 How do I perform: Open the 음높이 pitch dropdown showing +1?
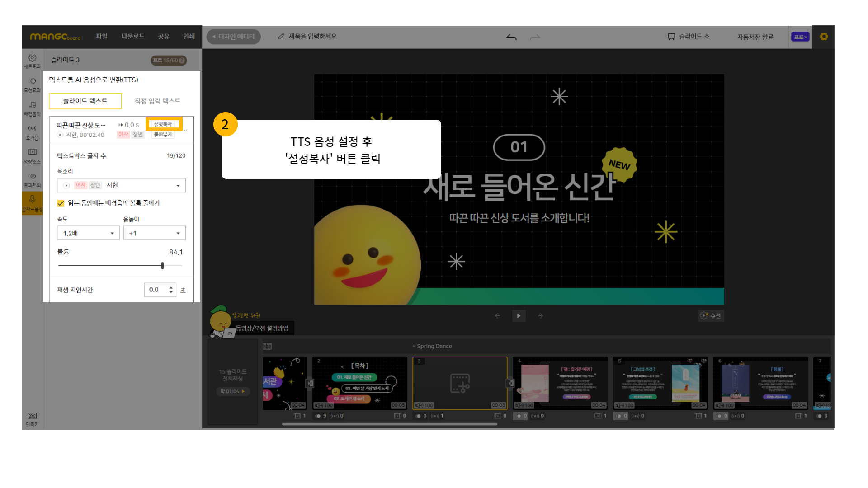point(155,233)
